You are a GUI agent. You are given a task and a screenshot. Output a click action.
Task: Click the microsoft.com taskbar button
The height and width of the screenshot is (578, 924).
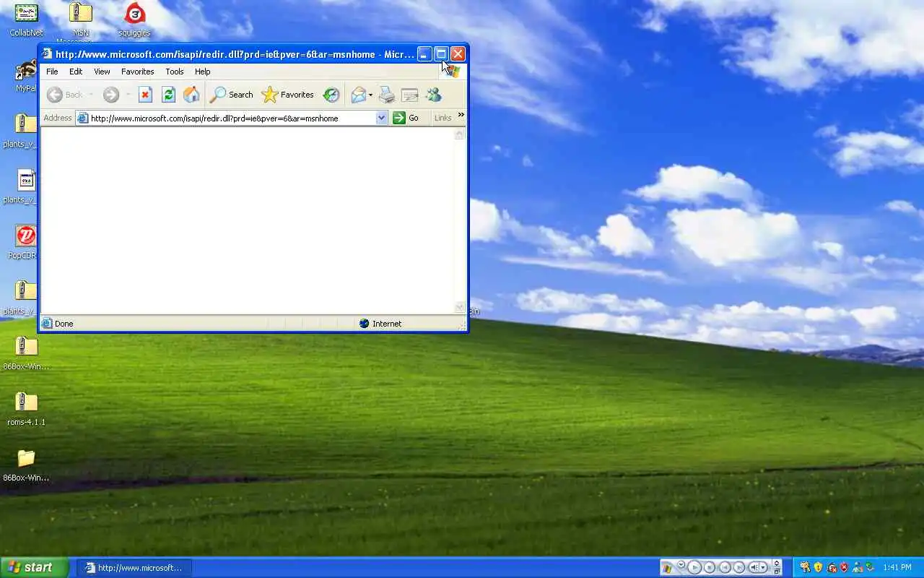pyautogui.click(x=134, y=568)
